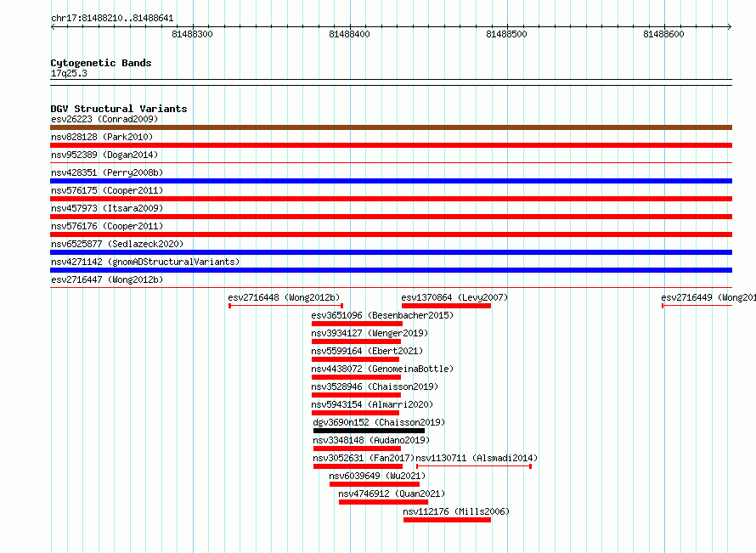
Task: Select the DGV Structural Variants track title
Action: click(x=119, y=109)
